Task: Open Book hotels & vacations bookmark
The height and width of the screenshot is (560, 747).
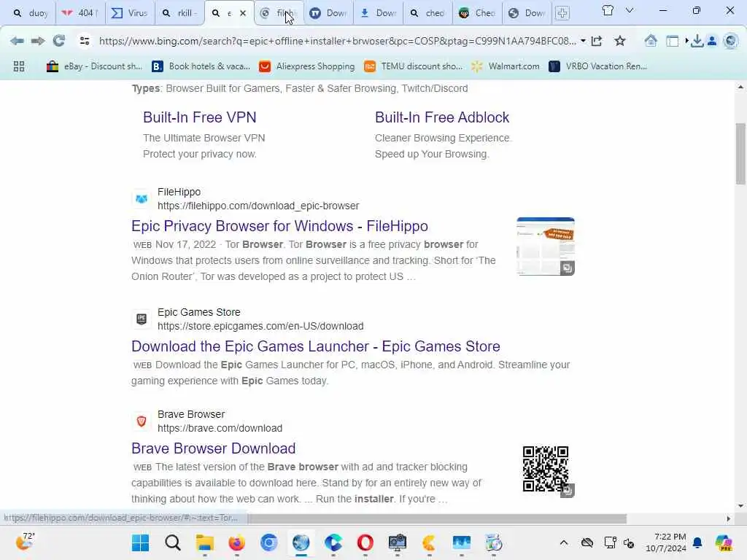Action: [201, 66]
